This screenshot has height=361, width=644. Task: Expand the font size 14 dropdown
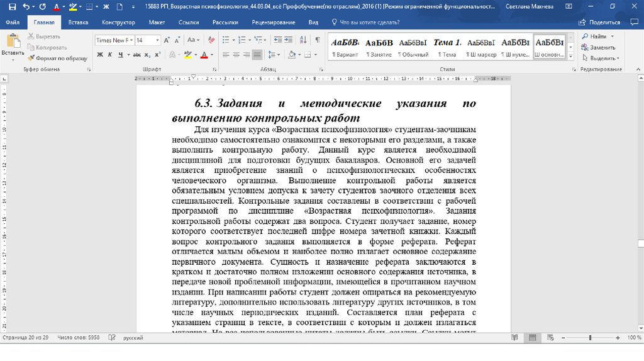[x=157, y=40]
